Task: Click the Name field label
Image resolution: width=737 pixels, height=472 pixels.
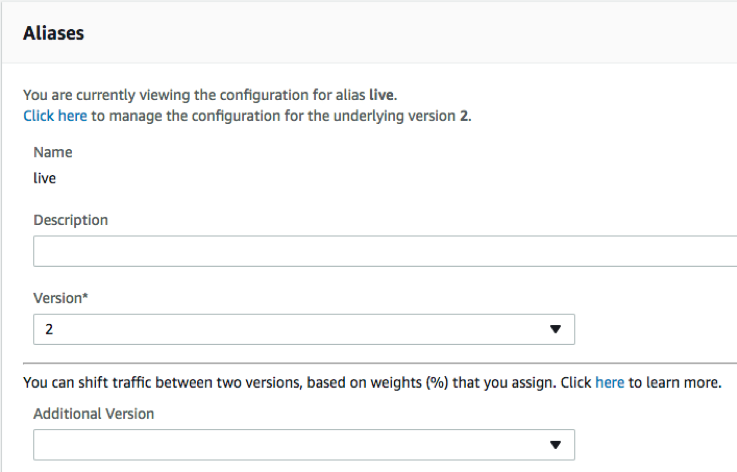Action: [x=52, y=152]
